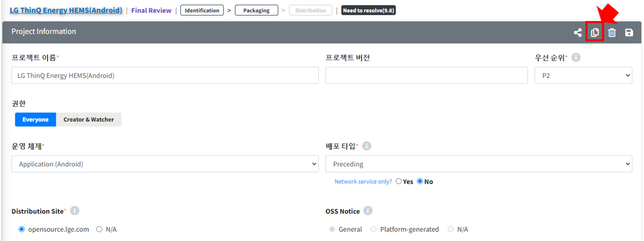Image resolution: width=644 pixels, height=241 pixels.
Task: Set permission to Creator & Watcher
Action: click(x=89, y=119)
